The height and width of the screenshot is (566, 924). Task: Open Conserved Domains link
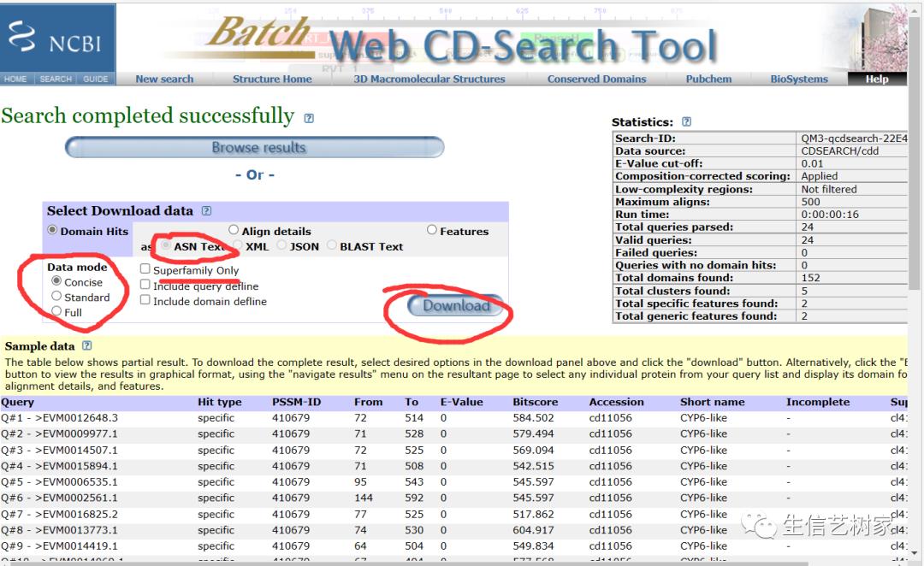tap(596, 79)
